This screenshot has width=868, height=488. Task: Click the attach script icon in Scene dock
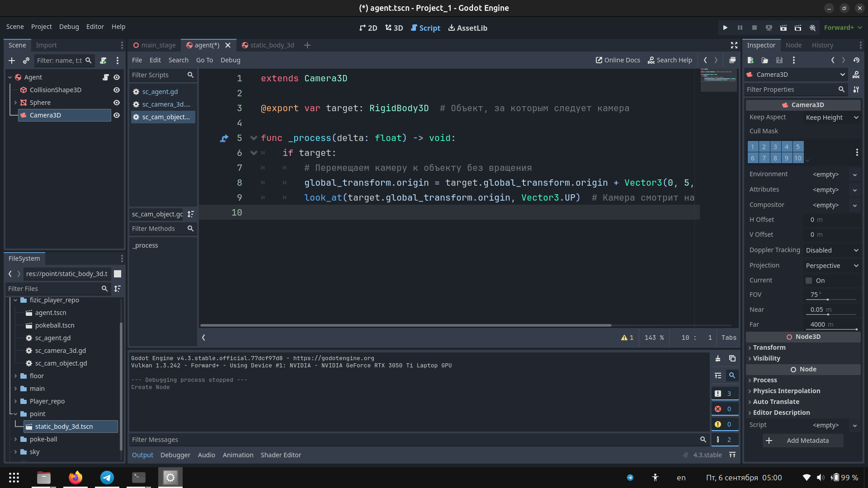click(x=103, y=61)
